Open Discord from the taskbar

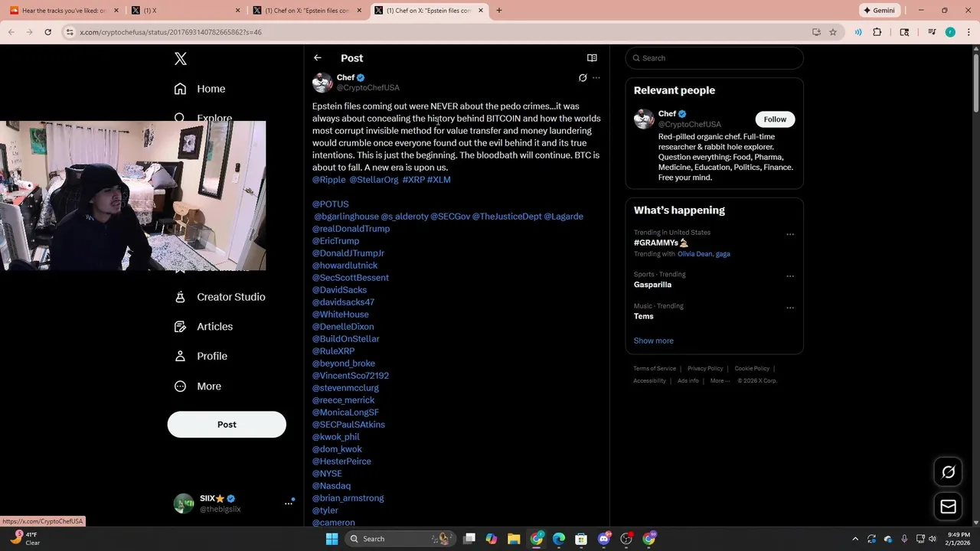[604, 539]
